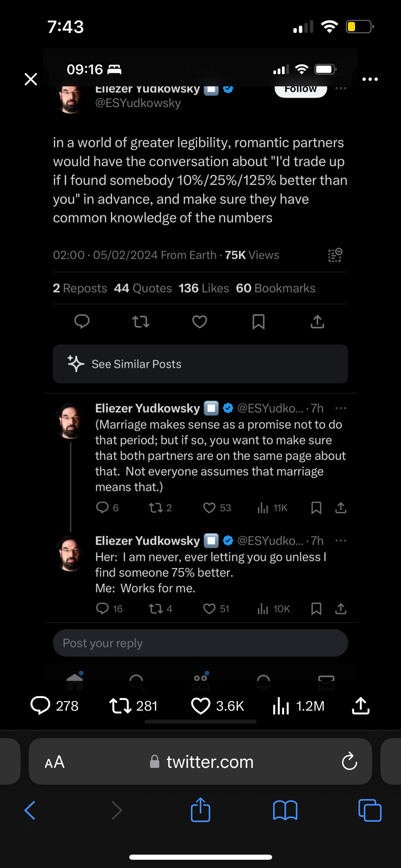Tap the Post your reply field
Screen dimensions: 401x868
tap(200, 643)
